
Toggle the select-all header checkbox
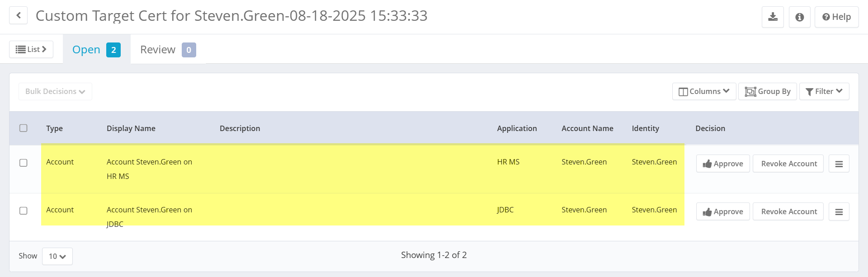click(24, 128)
